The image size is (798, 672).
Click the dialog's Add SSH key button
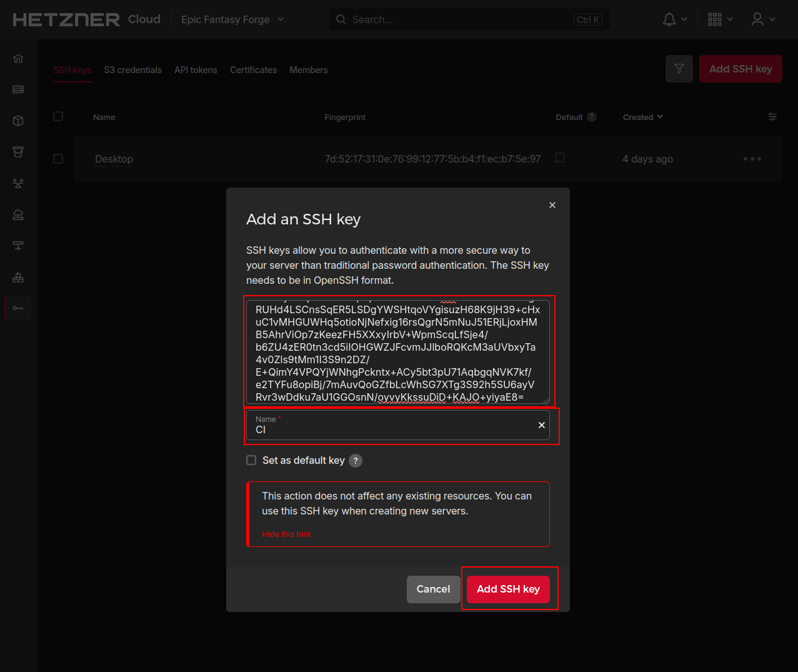pyautogui.click(x=508, y=589)
